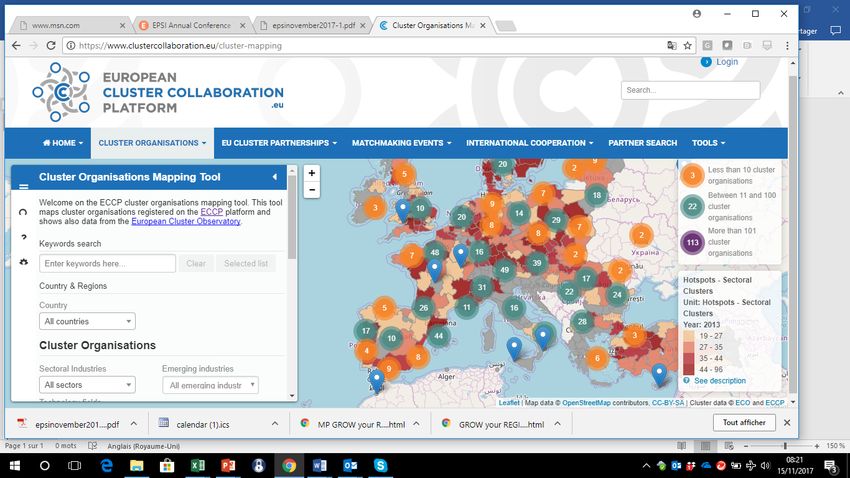The height and width of the screenshot is (478, 850).
Task: Show hidden system tray icons chevron
Action: click(x=646, y=466)
